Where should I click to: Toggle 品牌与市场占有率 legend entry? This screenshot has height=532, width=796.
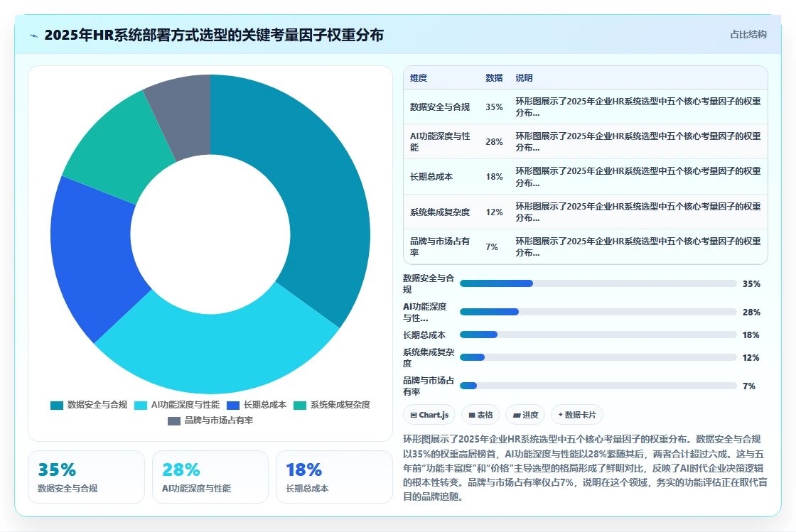pyautogui.click(x=210, y=420)
